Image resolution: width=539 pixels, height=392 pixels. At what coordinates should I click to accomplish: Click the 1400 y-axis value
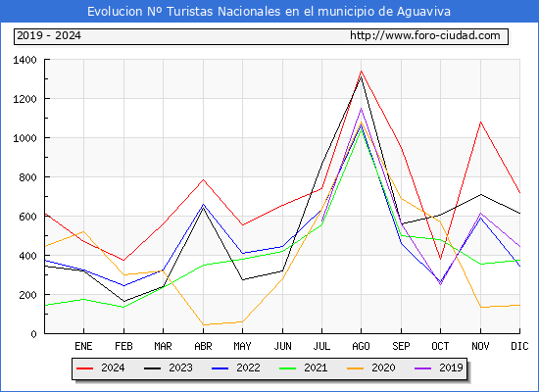24,60
